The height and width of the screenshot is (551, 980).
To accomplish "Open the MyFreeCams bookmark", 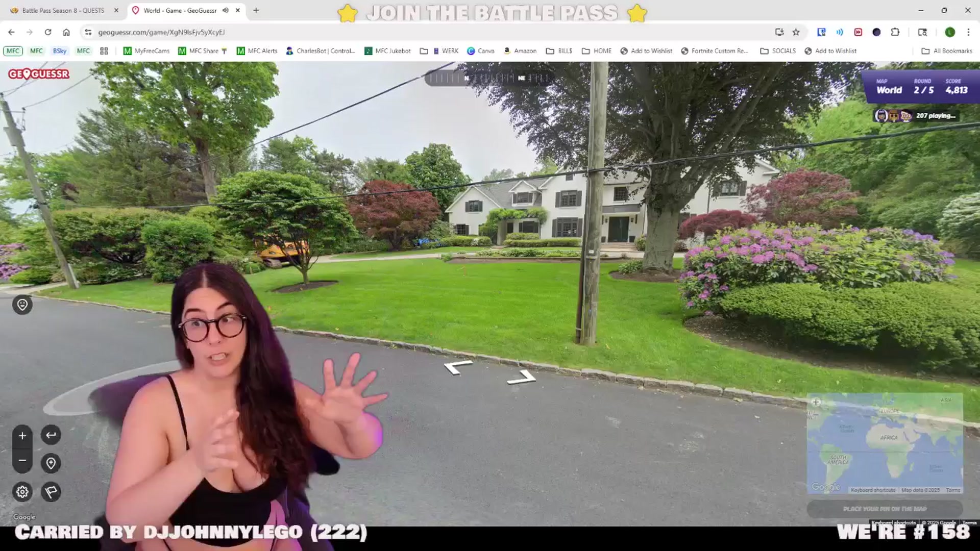I will pyautogui.click(x=146, y=51).
